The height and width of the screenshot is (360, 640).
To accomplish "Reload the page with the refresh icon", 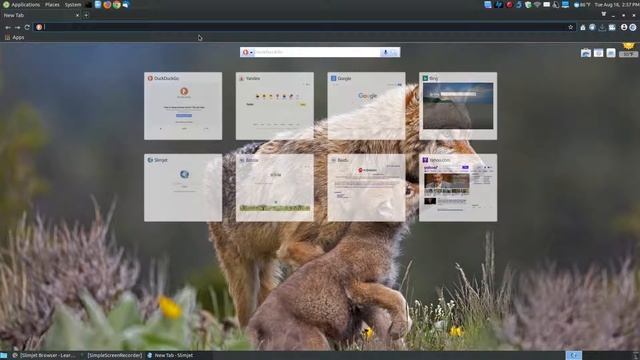I will (x=27, y=27).
